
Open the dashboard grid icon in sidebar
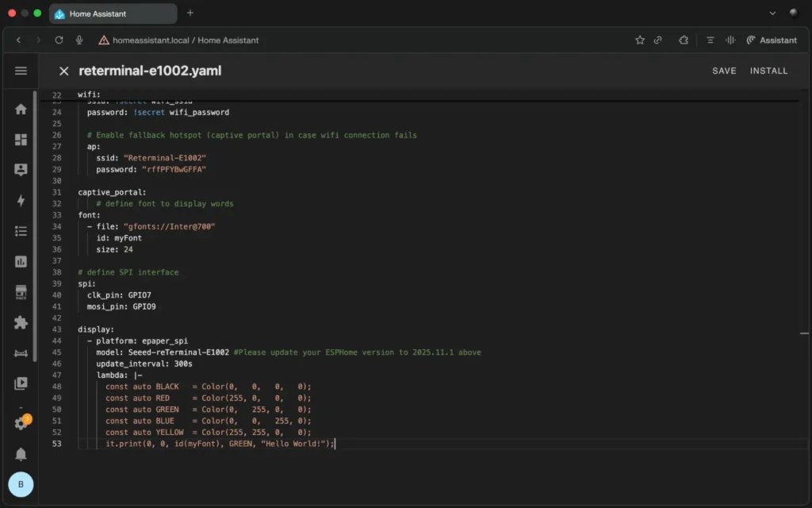tap(21, 140)
